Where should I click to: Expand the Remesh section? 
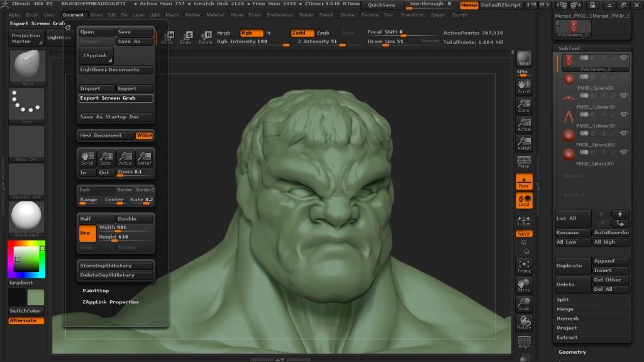tap(568, 319)
